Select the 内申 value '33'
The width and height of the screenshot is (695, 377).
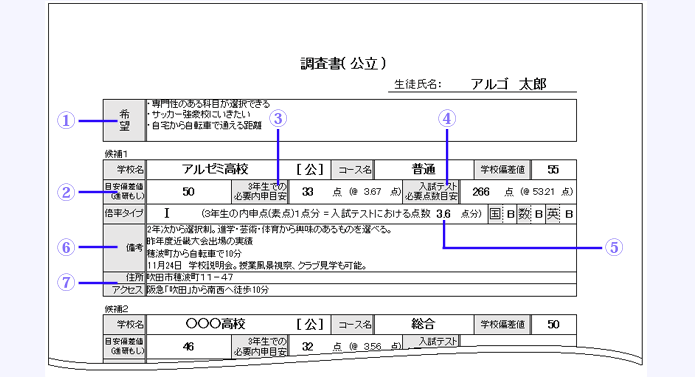308,191
